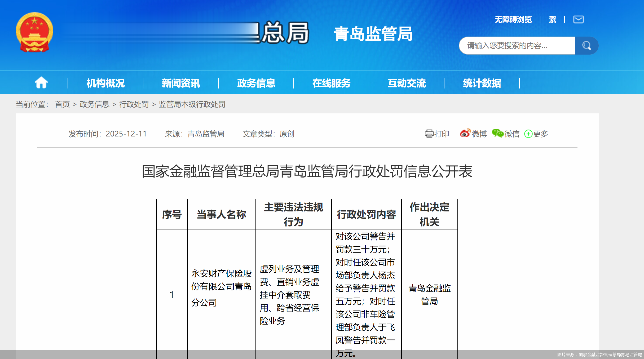This screenshot has height=359, width=644.
Task: Click the printer icon to print
Action: tap(429, 134)
